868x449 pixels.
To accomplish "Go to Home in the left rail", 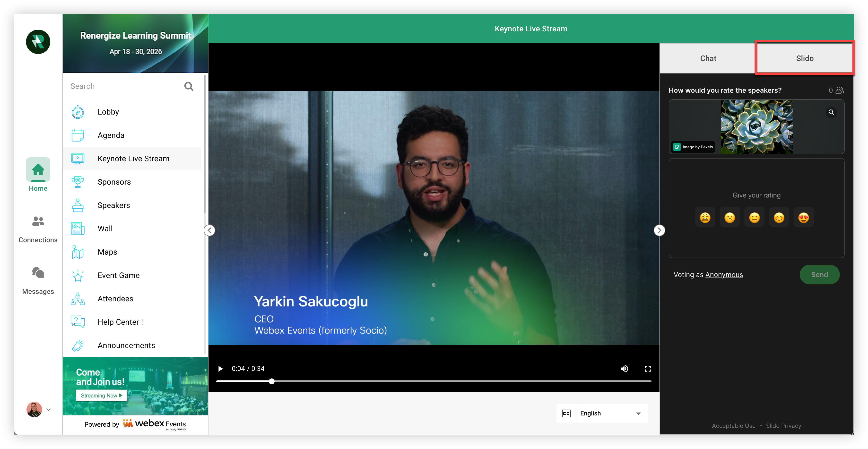I will point(38,175).
